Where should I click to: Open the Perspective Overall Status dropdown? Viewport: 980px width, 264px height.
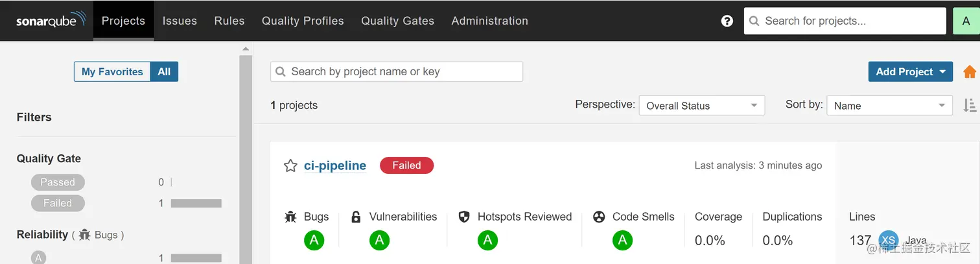coord(702,106)
